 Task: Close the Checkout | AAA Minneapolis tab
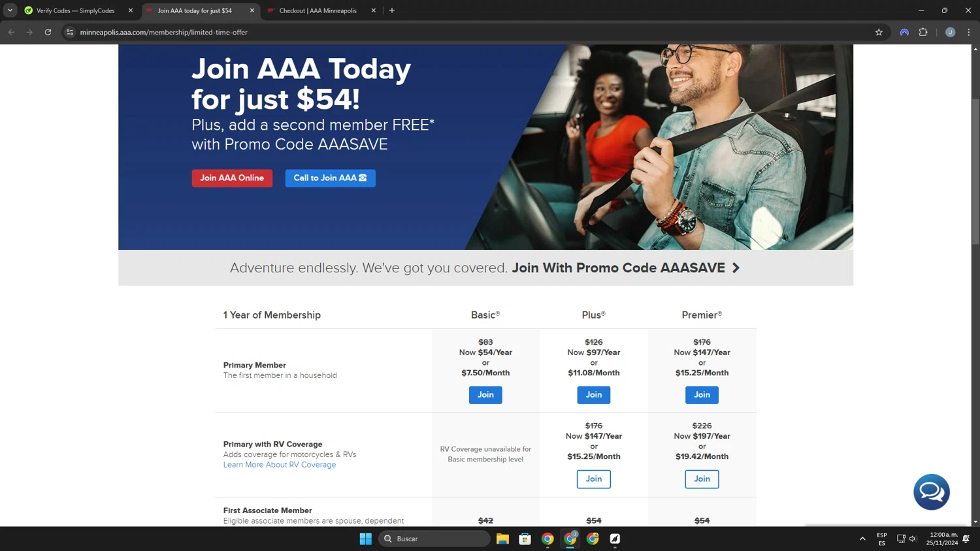[x=374, y=10]
